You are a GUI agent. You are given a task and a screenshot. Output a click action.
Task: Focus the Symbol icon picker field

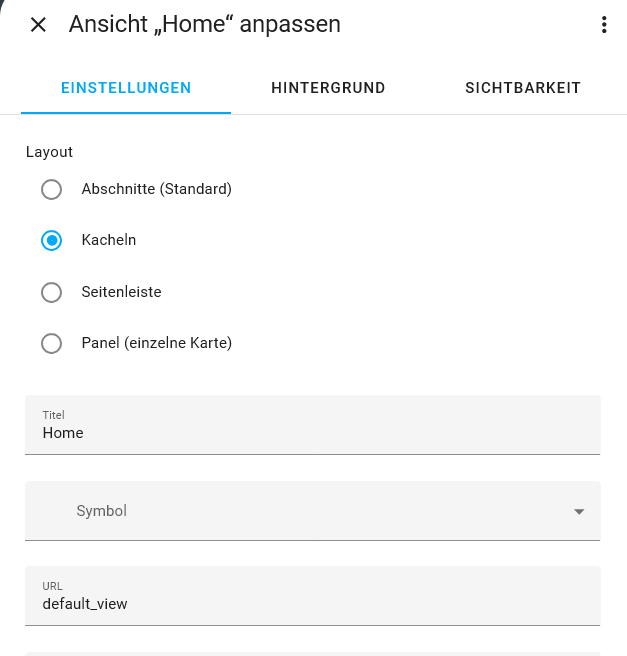coord(300,511)
